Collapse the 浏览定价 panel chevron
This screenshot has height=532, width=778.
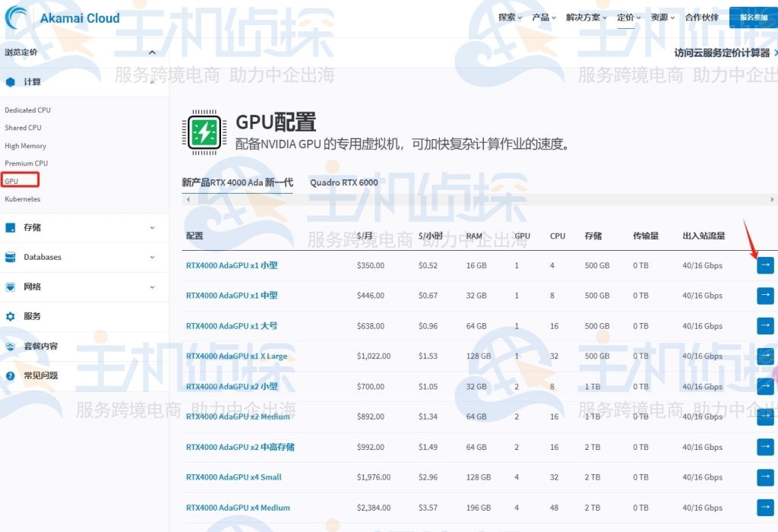click(152, 52)
